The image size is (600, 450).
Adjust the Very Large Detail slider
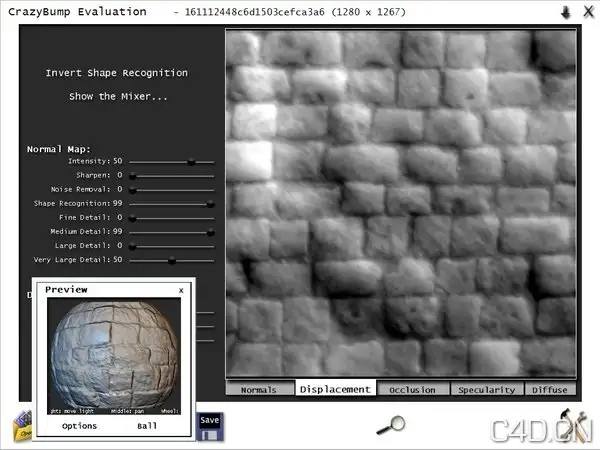pos(172,261)
